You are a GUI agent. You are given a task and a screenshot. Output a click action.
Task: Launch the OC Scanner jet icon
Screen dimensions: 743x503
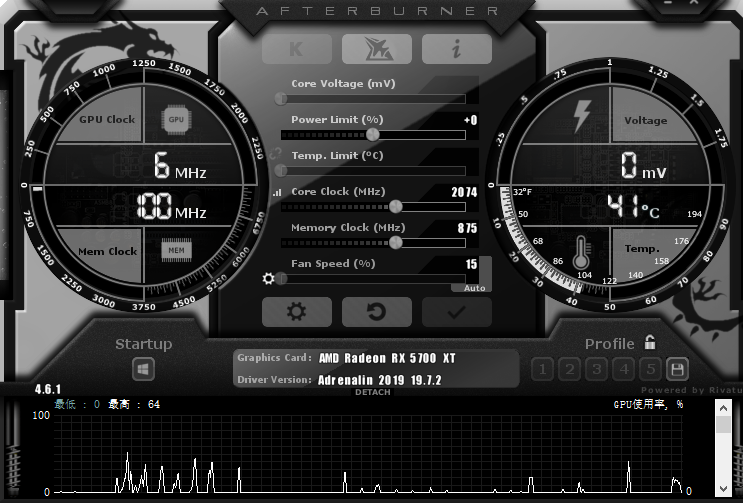(377, 49)
